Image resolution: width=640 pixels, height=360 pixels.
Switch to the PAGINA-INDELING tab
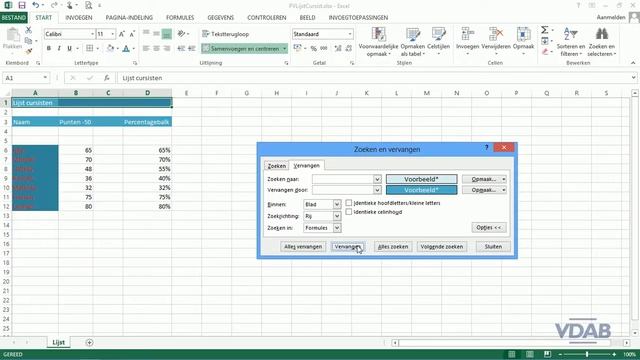point(129,18)
